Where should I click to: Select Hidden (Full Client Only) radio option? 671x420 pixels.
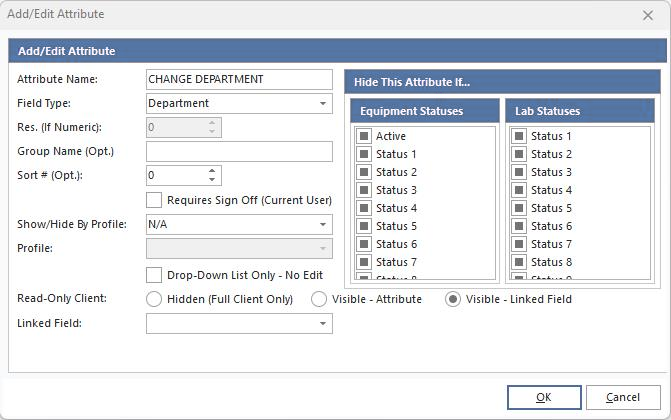click(x=154, y=299)
